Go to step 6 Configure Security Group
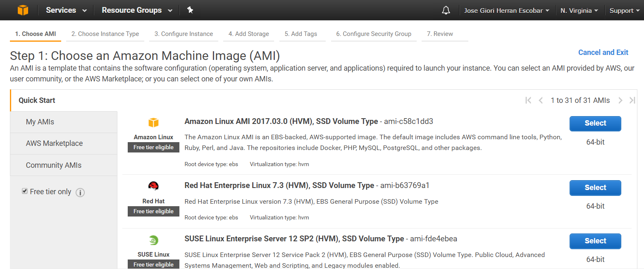This screenshot has height=269, width=644. (x=374, y=34)
